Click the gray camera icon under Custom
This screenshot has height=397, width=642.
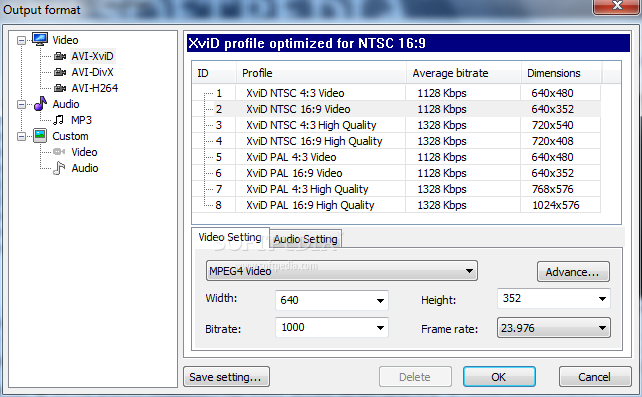[x=59, y=152]
